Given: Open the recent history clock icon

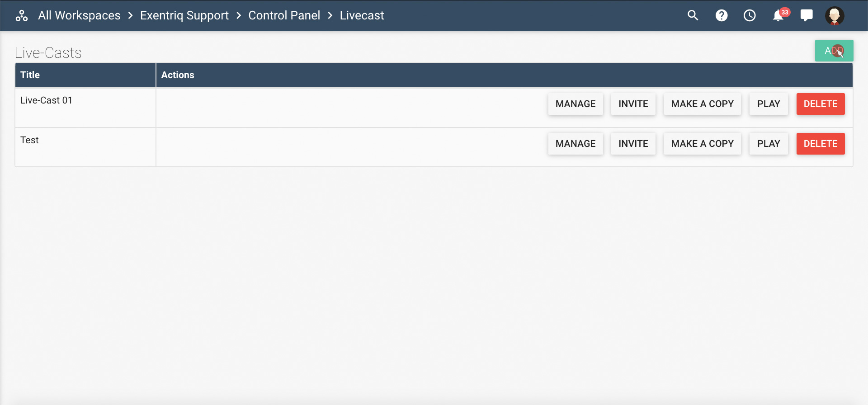Looking at the screenshot, I should click(750, 15).
